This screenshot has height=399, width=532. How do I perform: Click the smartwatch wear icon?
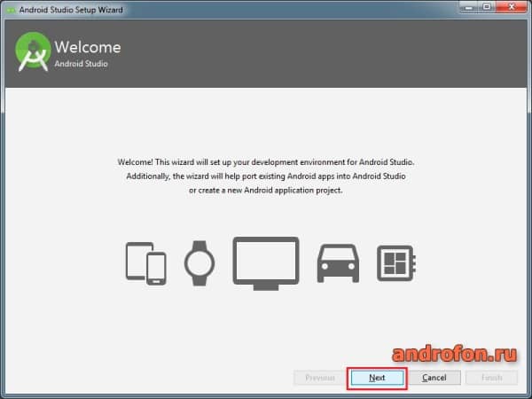click(199, 263)
